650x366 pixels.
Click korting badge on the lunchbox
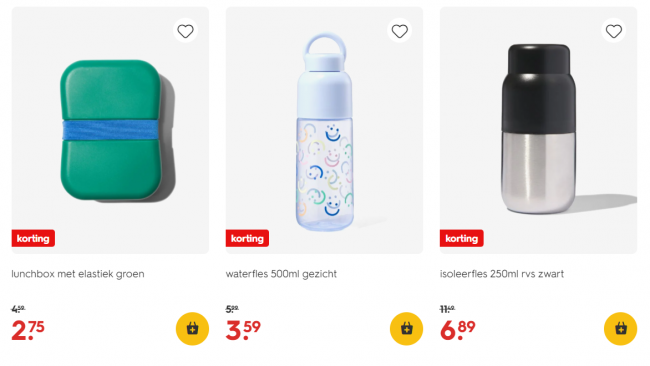point(33,238)
